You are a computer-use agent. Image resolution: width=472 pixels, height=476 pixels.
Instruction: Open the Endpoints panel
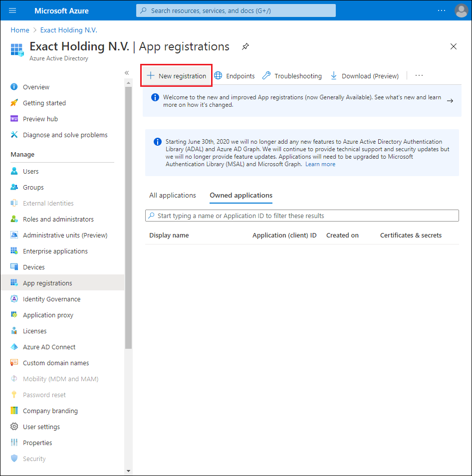(x=235, y=75)
